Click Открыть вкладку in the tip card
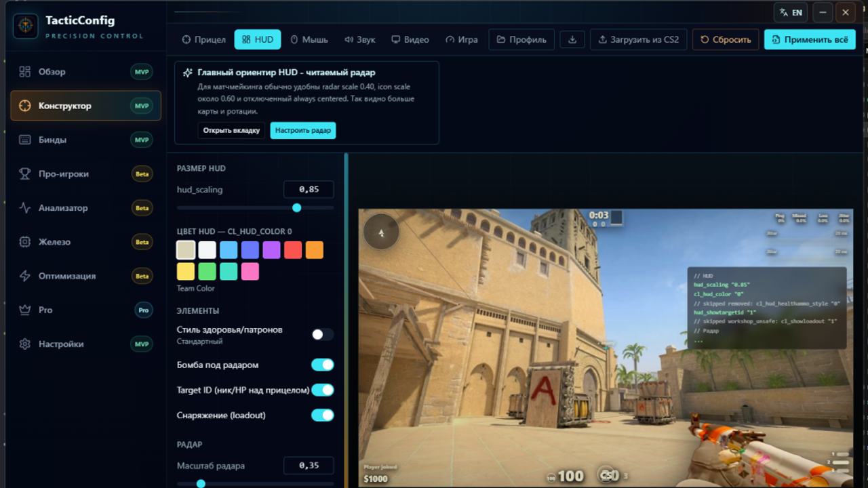The image size is (868, 488). pos(231,130)
